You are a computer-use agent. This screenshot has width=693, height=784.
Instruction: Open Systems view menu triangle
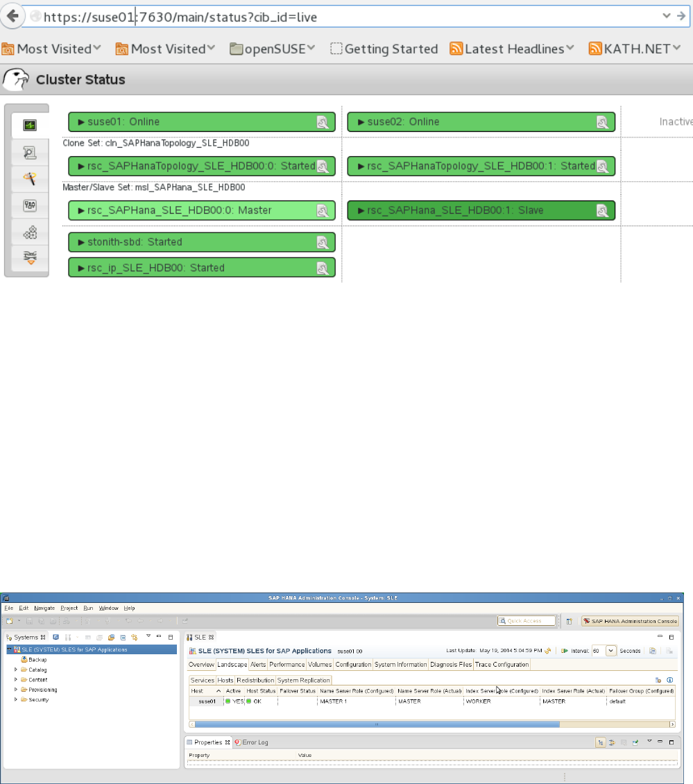[x=148, y=636]
